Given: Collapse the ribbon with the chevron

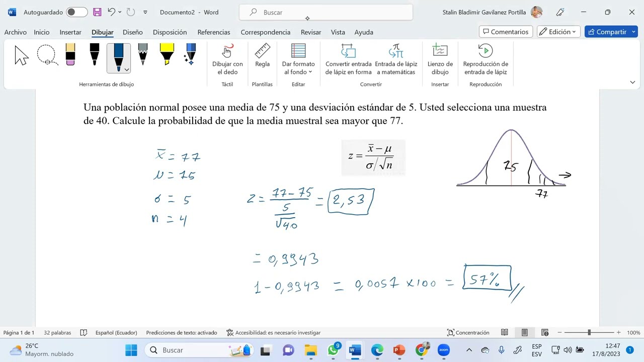Looking at the screenshot, I should (x=632, y=82).
